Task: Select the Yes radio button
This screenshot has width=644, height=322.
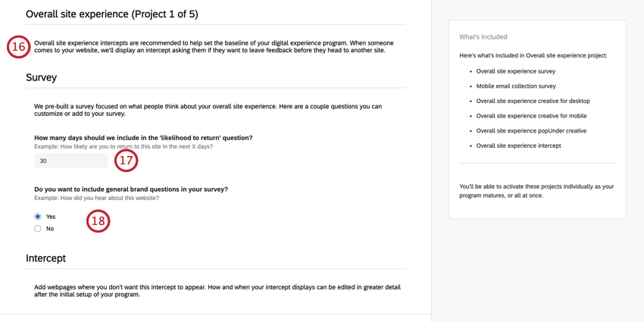Action: [x=38, y=217]
